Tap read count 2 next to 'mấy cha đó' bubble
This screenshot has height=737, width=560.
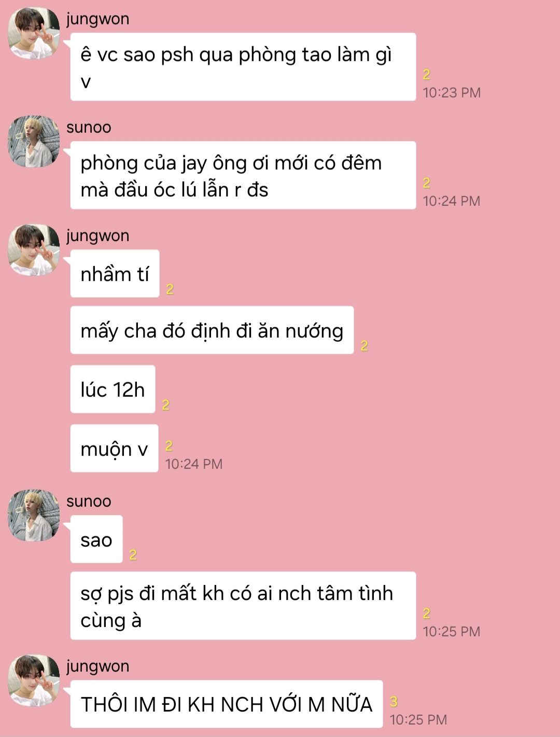point(364,346)
